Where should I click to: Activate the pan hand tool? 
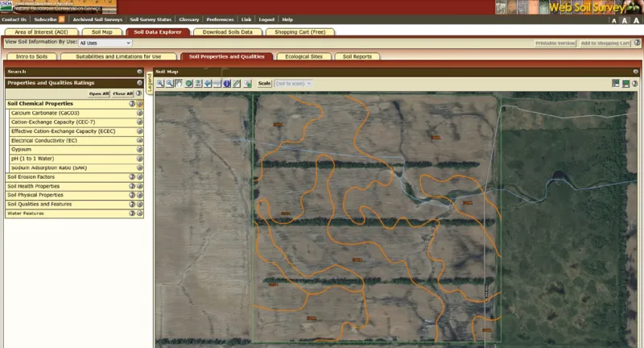coord(179,83)
